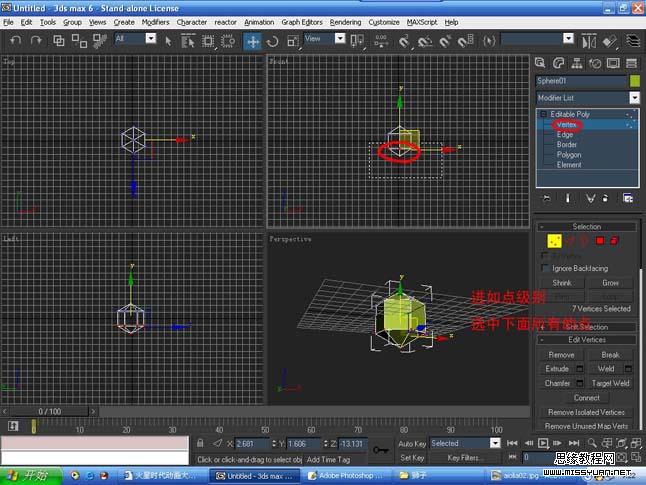
Task: Enable Ignore Backfacing checkbox
Action: tap(545, 268)
